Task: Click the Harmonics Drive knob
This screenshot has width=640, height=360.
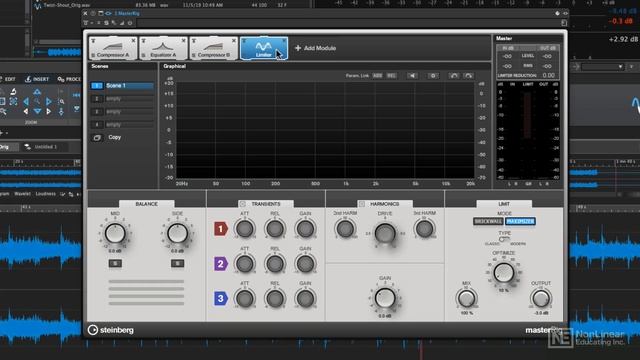Action: point(384,233)
